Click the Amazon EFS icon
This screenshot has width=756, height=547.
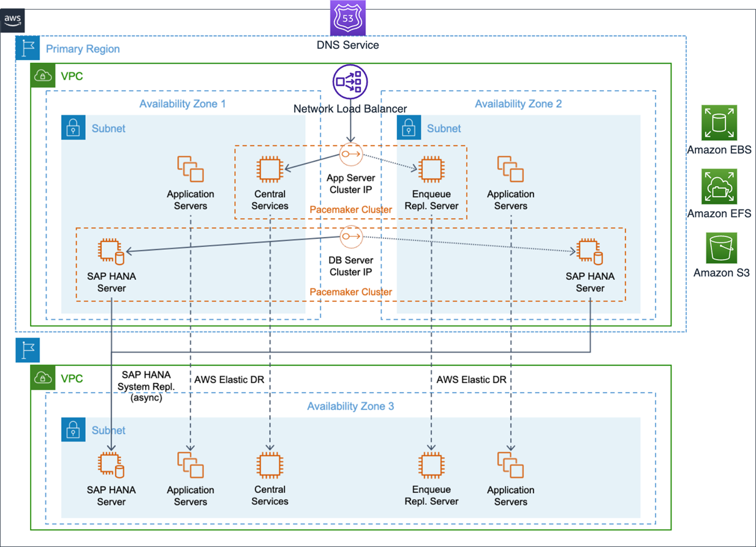click(719, 187)
